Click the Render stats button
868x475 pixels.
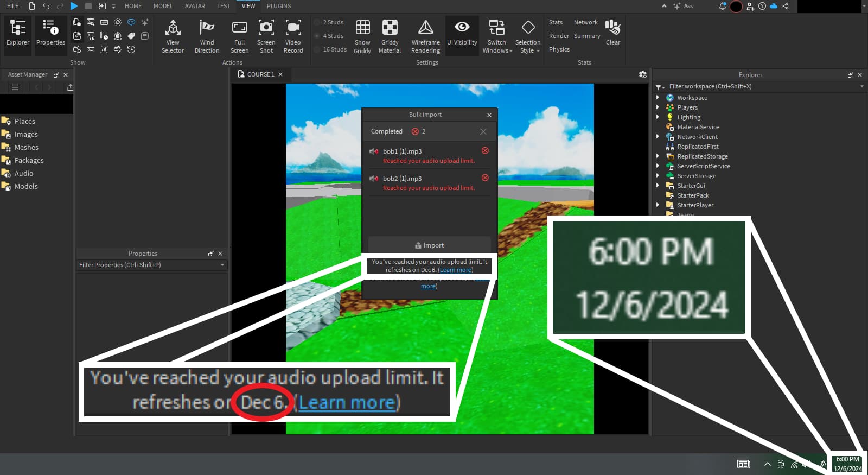coord(559,36)
